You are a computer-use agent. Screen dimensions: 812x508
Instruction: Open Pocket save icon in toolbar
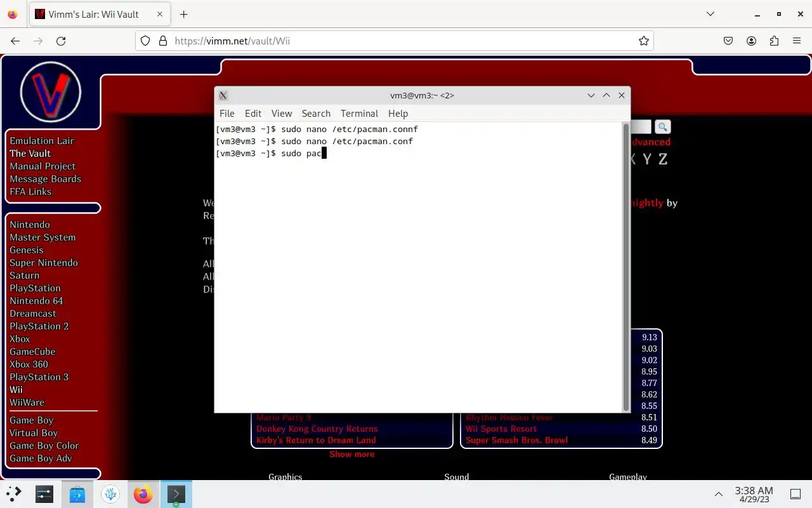click(x=728, y=41)
